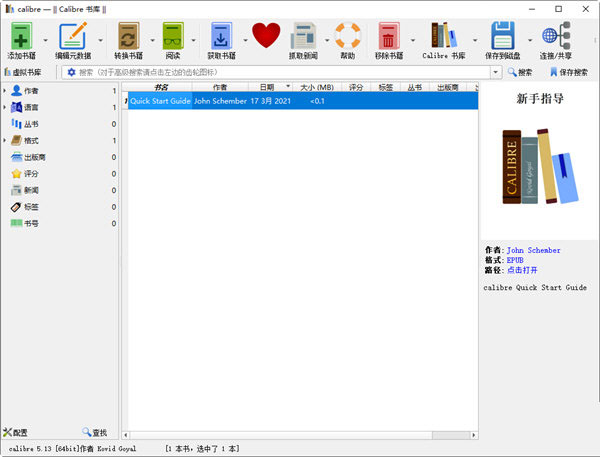The image size is (600, 457).
Task: Open the 虚拟书库 (Virtual library) menu
Action: (x=24, y=73)
